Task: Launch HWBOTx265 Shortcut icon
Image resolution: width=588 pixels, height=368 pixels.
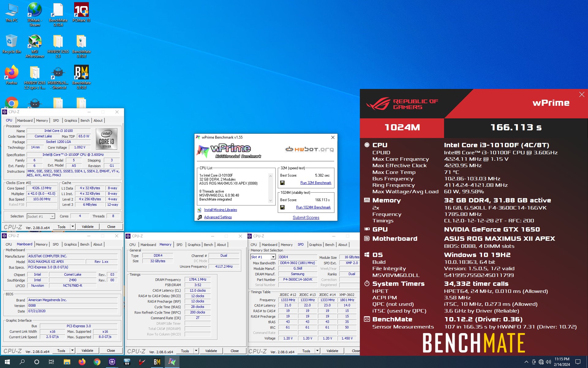Action: click(x=58, y=77)
